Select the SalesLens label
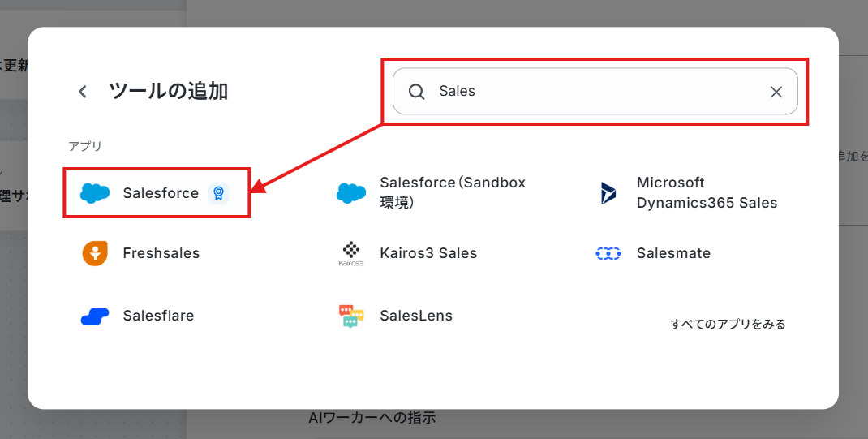This screenshot has height=439, width=868. coord(416,316)
